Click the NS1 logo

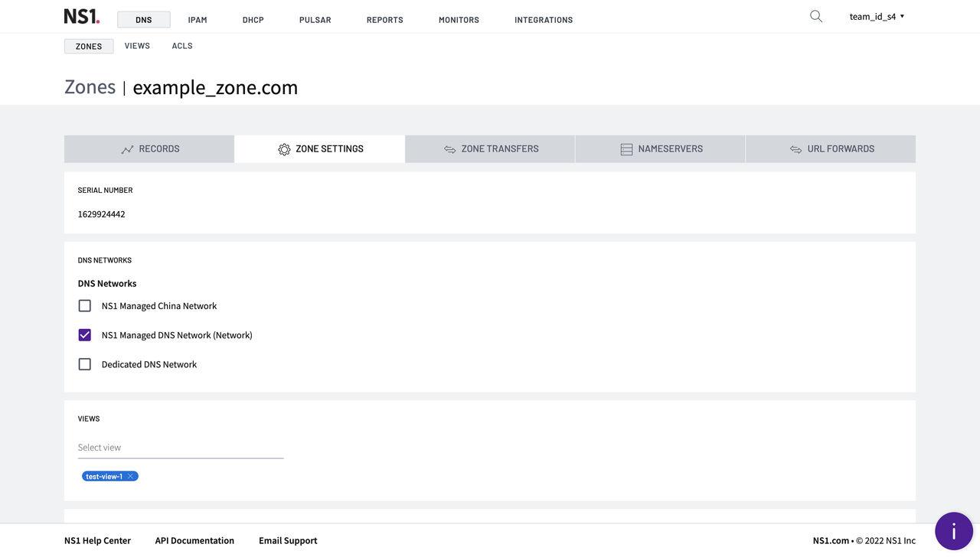(x=81, y=16)
